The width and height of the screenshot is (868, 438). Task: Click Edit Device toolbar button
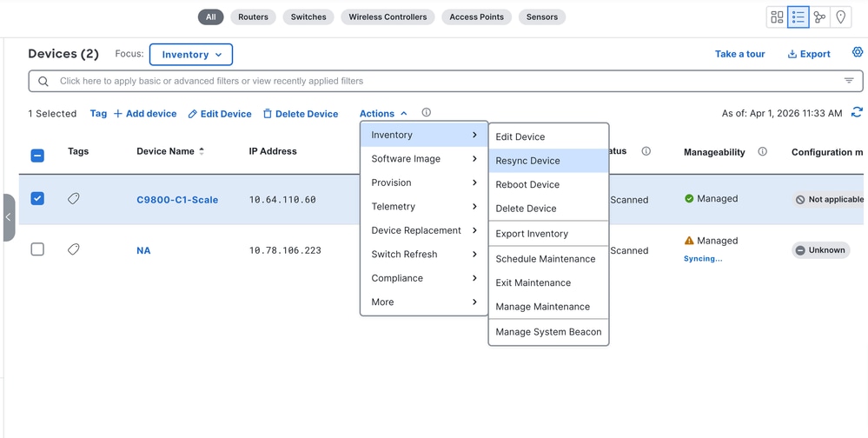click(x=220, y=114)
